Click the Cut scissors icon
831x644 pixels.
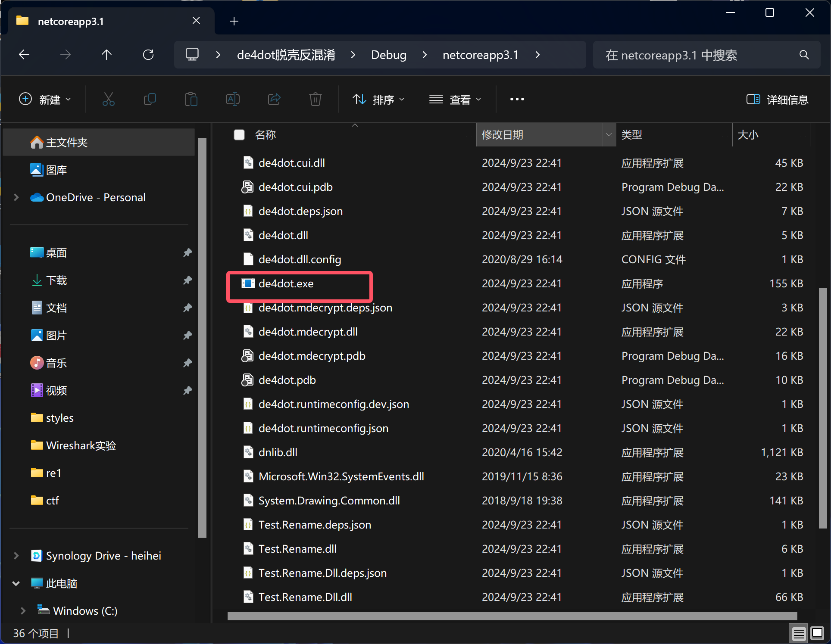coord(109,100)
